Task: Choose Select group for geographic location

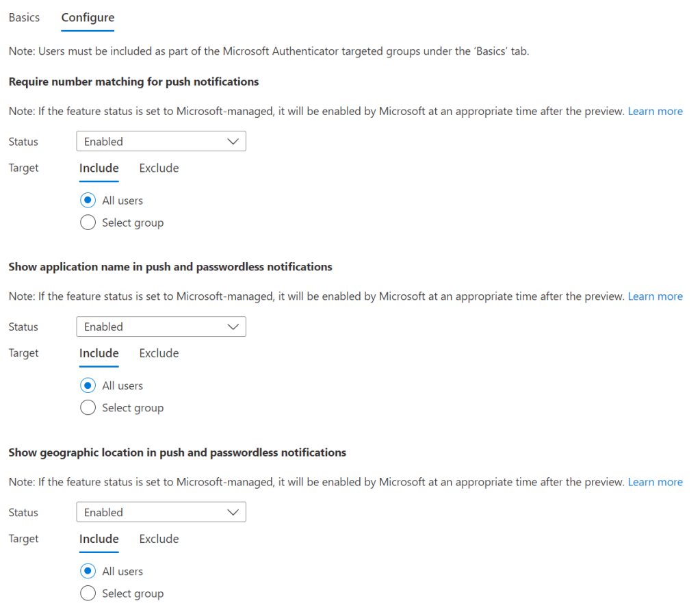Action: tap(88, 594)
